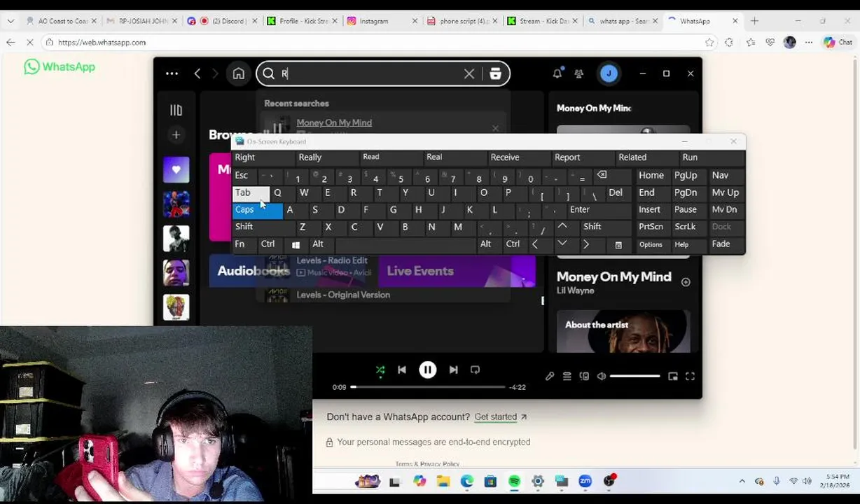Image resolution: width=860 pixels, height=504 pixels.
Task: Open Friend Activity icon
Action: [x=579, y=73]
